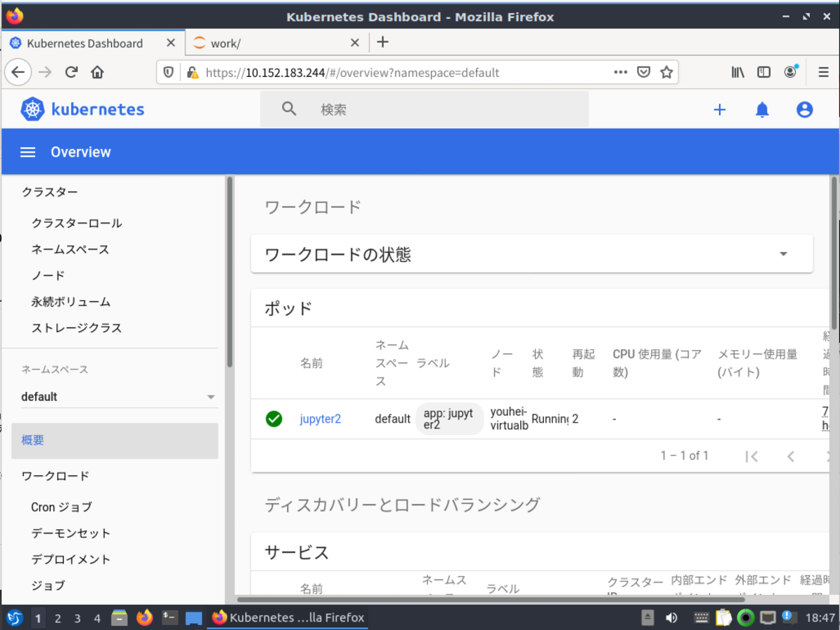Click the Save to Pocket icon

[644, 72]
